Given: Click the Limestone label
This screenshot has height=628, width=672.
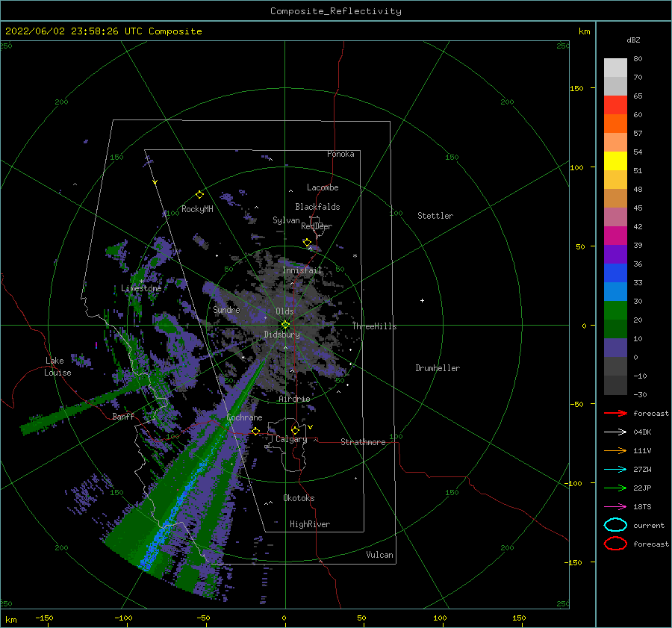Looking at the screenshot, I should (x=141, y=288).
